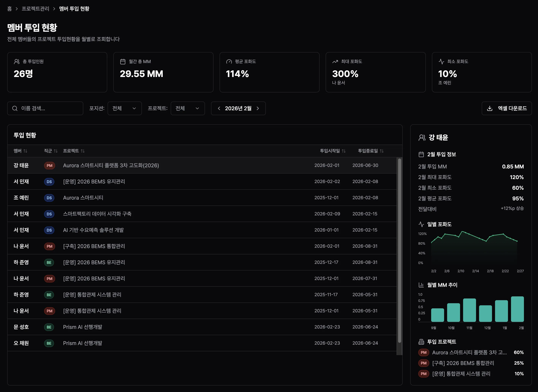Viewport: 538px width, 392px height.
Task: Click the 멤버 column sort icon
Action: (25, 151)
